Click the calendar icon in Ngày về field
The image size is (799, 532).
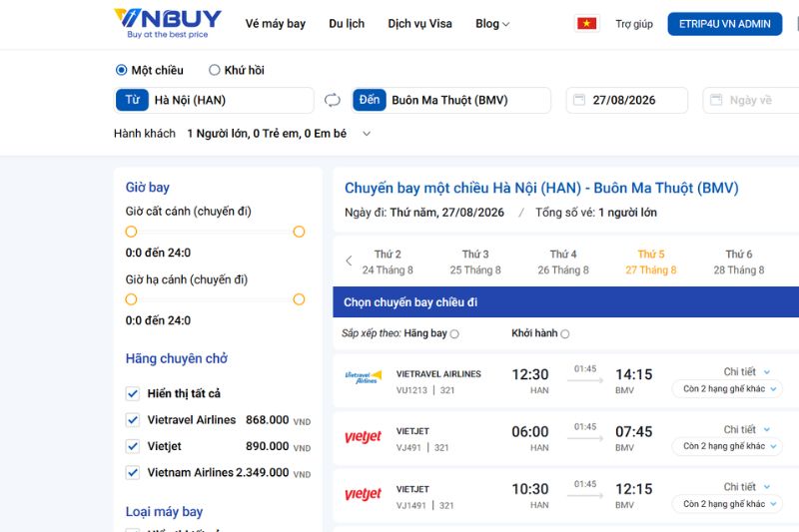tap(716, 100)
